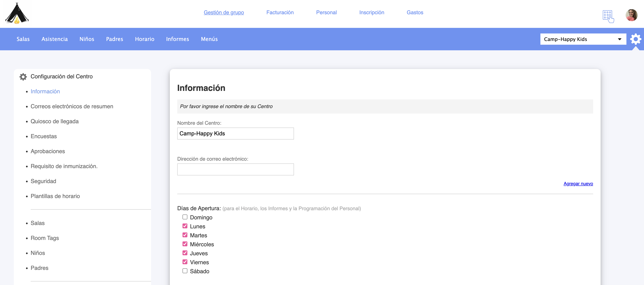Open the Informes tab
644x285 pixels.
[x=177, y=39]
